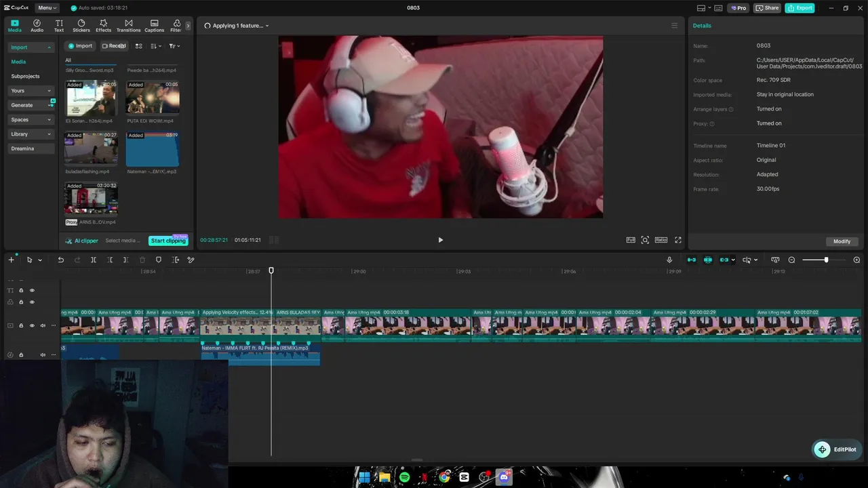
Task: Click the Record button
Action: coord(114,46)
